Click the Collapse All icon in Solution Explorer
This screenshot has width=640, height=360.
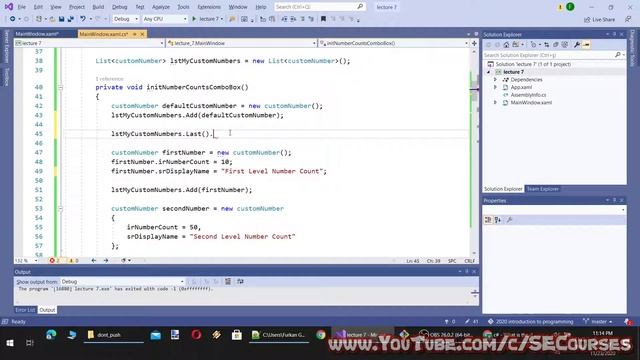[x=556, y=44]
